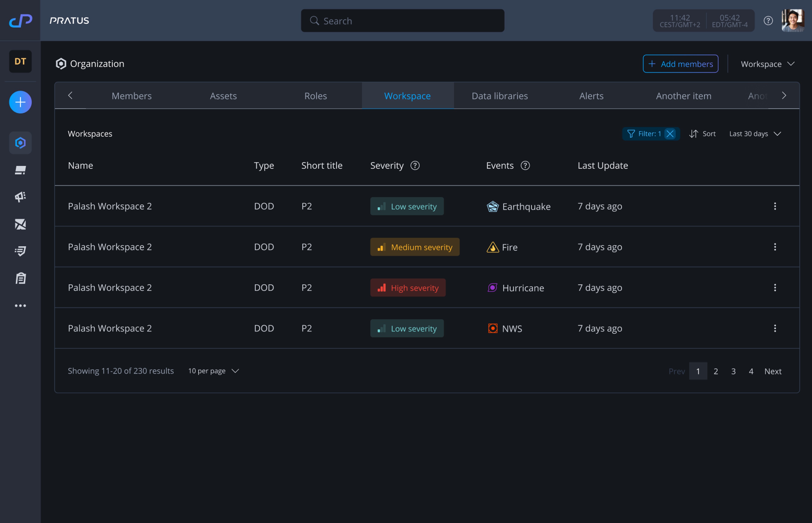Select the Workspace tab
The image size is (812, 523).
(407, 96)
